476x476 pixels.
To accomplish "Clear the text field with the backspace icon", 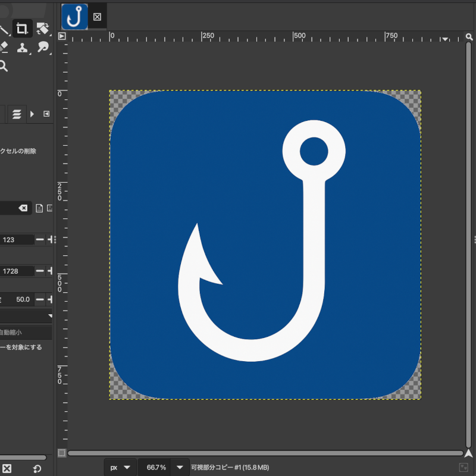I will click(x=23, y=208).
